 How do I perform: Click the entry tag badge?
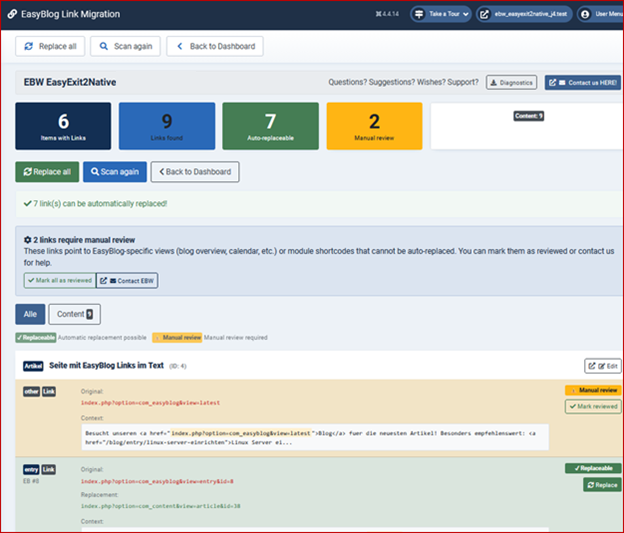pyautogui.click(x=31, y=470)
